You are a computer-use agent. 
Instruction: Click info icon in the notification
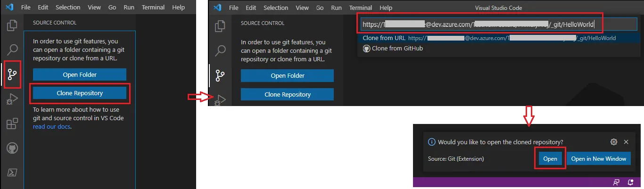click(x=431, y=142)
